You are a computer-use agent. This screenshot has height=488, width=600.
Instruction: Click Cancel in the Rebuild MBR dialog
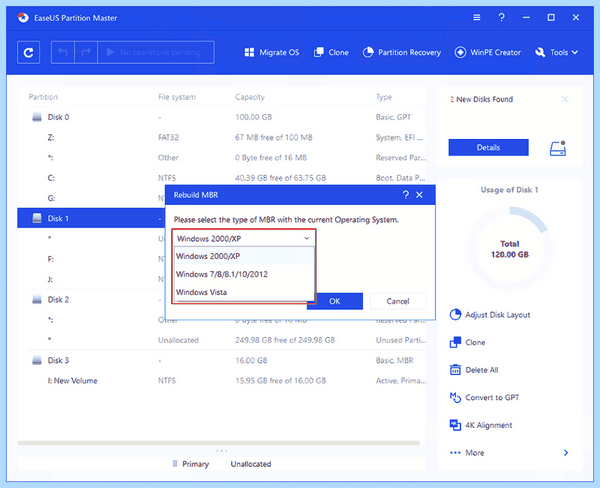[398, 301]
